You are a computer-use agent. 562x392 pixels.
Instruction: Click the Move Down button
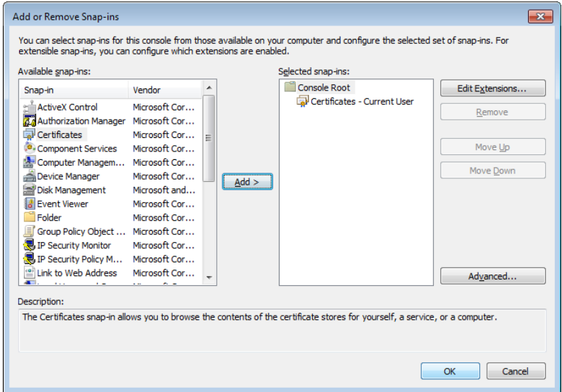point(493,171)
